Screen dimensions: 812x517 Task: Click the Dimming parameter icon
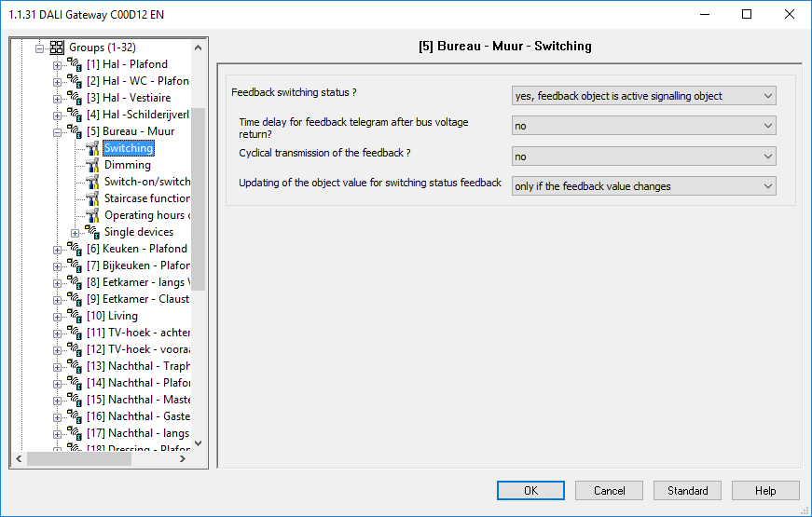[x=92, y=165]
